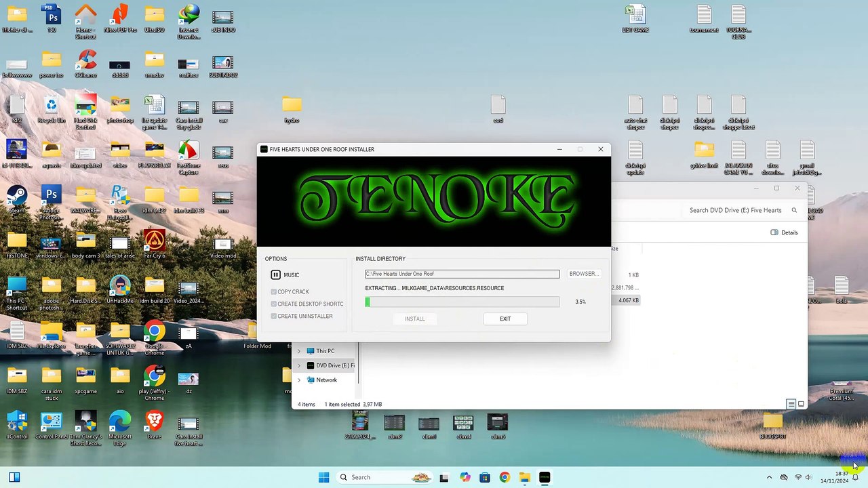This screenshot has width=868, height=488.
Task: Select the Steam desktop icon
Action: point(16,200)
